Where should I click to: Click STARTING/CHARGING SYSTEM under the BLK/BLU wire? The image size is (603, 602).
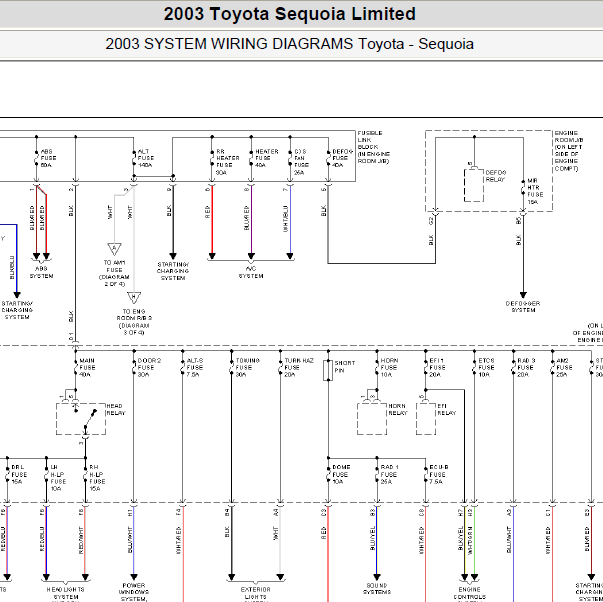coord(17,310)
